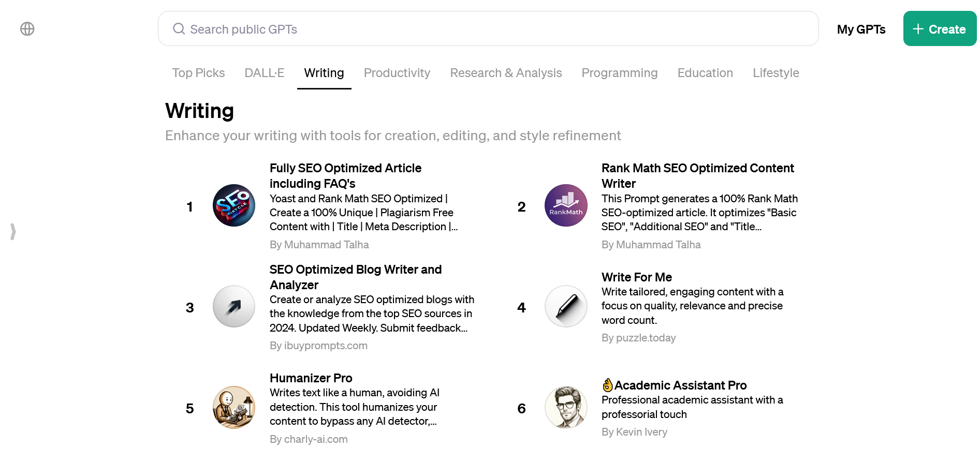Click 'By Kevin Ivery' author text

click(x=634, y=432)
